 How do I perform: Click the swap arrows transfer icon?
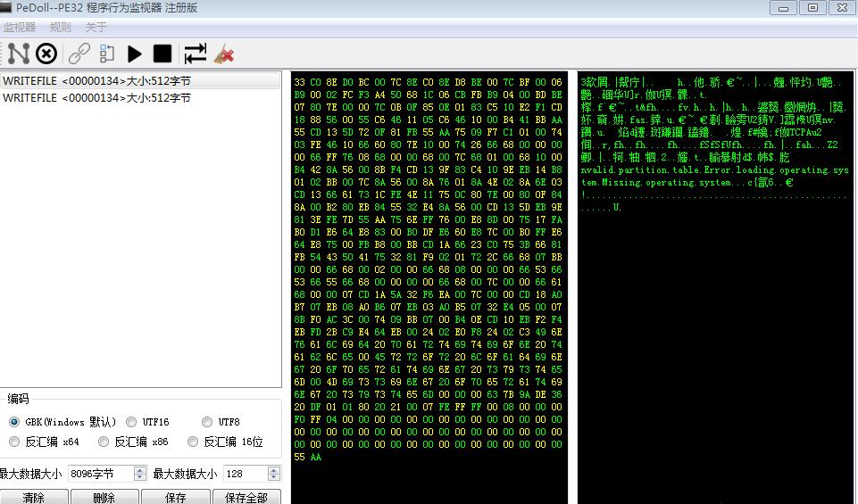tap(196, 54)
